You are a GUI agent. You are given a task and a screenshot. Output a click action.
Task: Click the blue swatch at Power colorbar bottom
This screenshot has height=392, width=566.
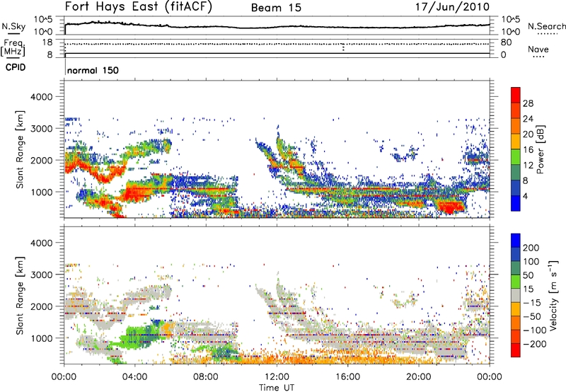516,203
